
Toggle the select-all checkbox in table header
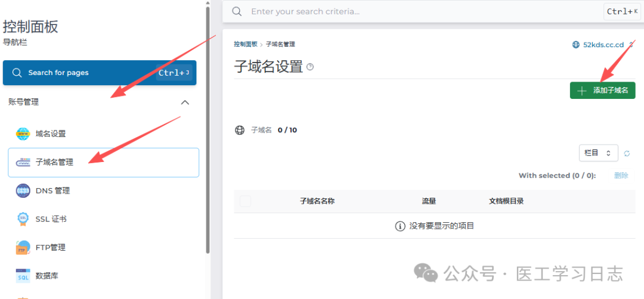click(x=245, y=201)
